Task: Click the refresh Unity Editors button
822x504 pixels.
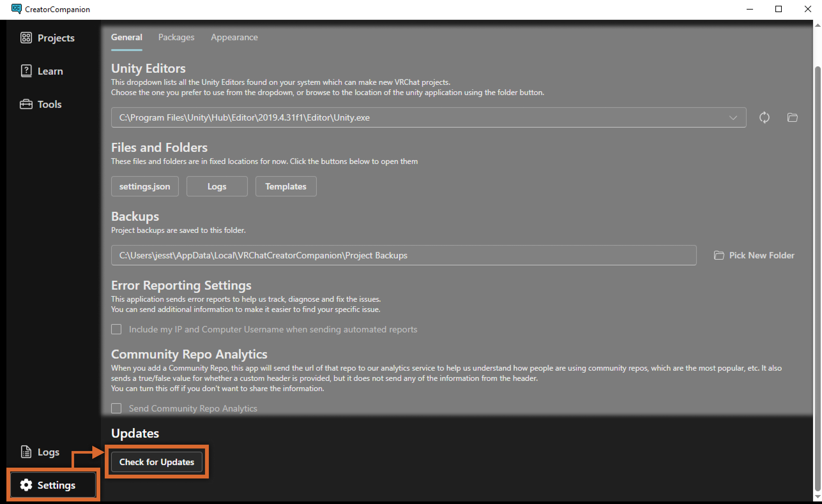Action: tap(765, 117)
